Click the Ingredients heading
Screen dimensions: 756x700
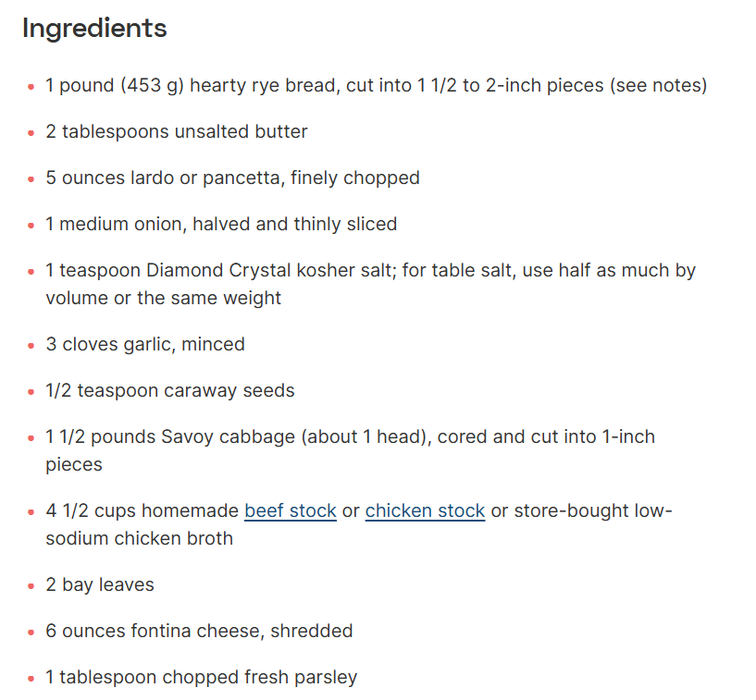pos(94,28)
